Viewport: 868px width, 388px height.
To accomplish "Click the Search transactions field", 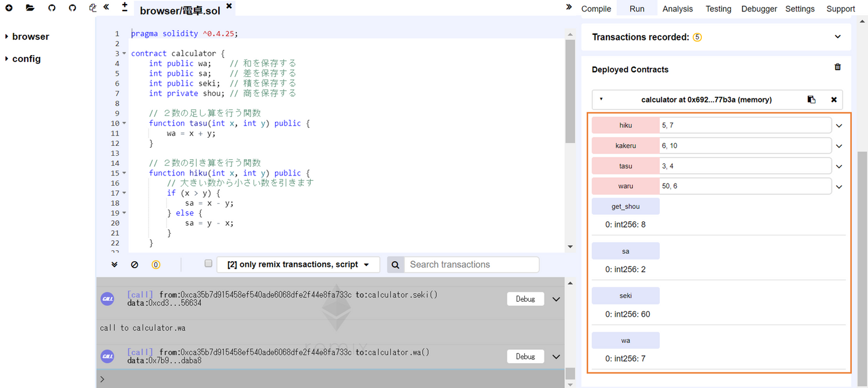I will 472,265.
